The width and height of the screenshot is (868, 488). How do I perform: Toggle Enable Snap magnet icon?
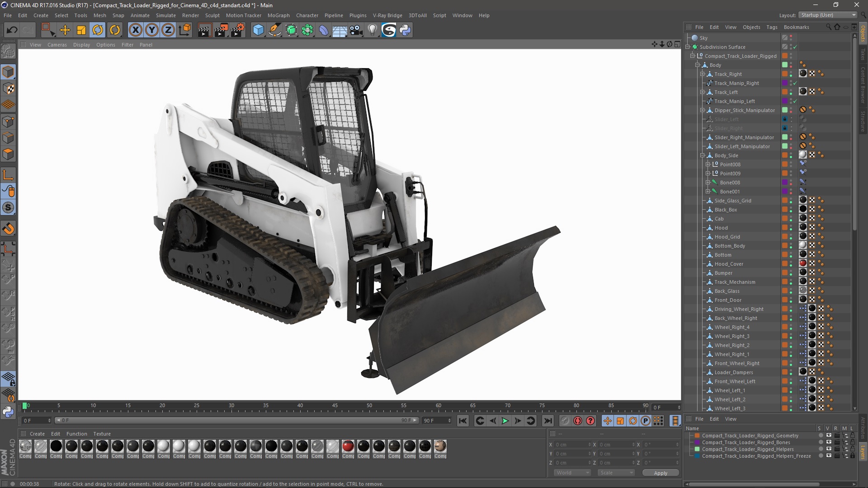click(x=8, y=229)
